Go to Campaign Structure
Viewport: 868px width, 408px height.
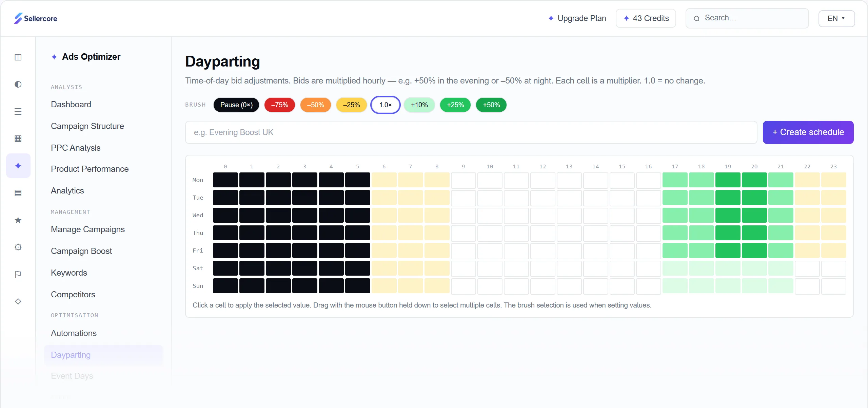(87, 126)
